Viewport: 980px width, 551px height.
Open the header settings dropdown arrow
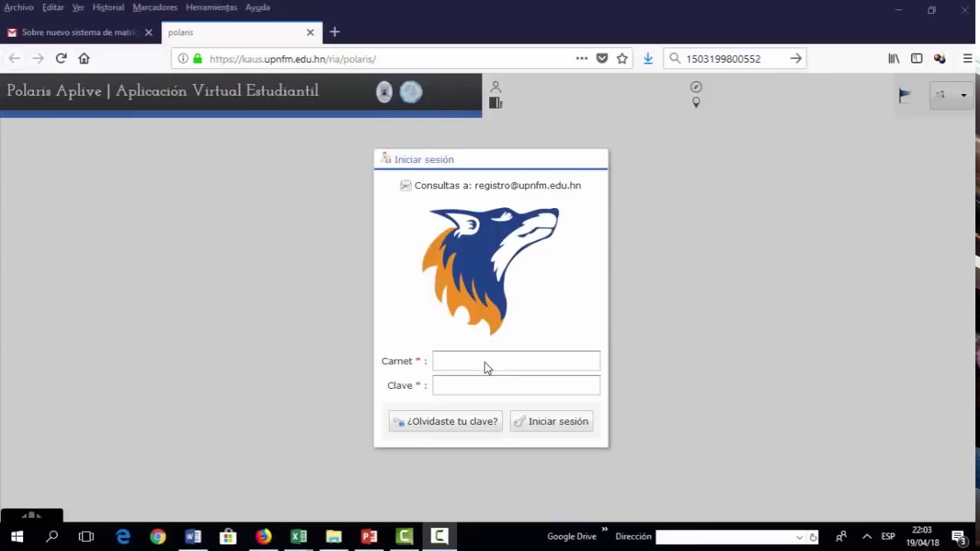click(963, 95)
